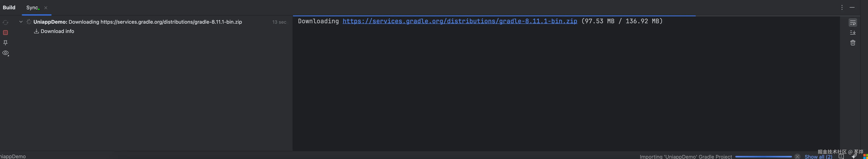
Task: Toggle soft-wrap in the console
Action: [x=853, y=22]
